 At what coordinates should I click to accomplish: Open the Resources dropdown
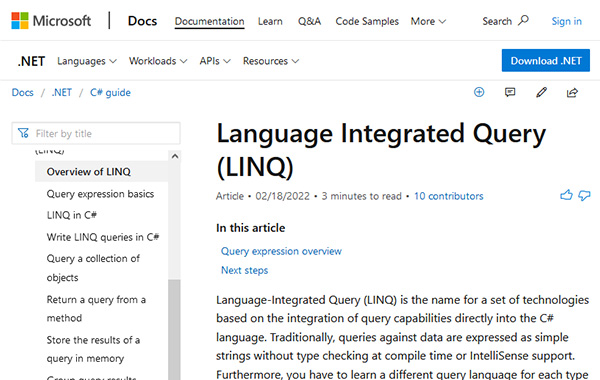coord(271,61)
